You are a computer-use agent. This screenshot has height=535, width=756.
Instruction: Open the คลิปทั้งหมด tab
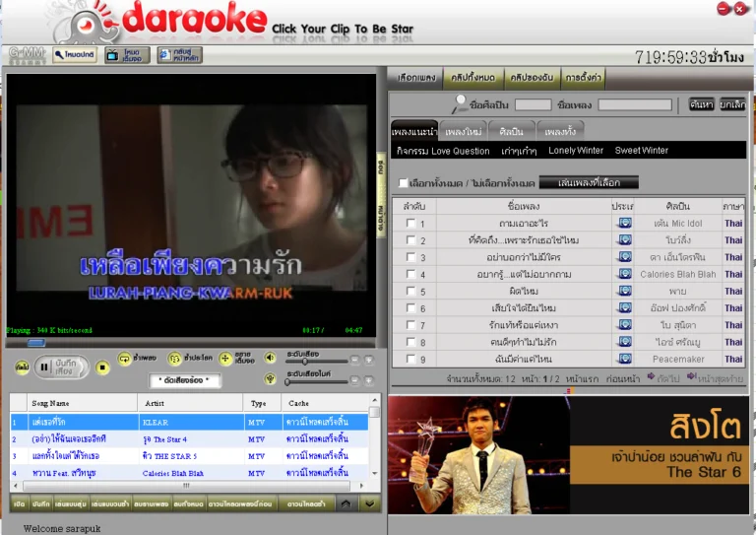[472, 78]
